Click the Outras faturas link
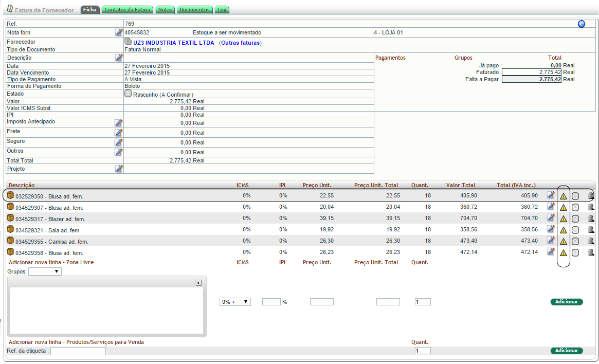This screenshot has height=364, width=599. [240, 43]
